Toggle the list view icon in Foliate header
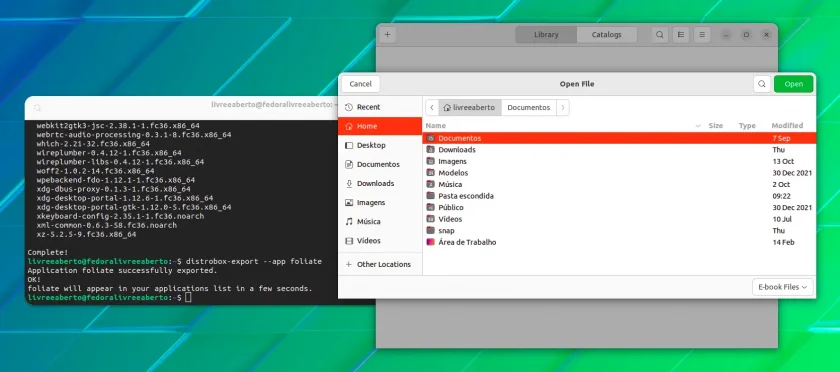The width and height of the screenshot is (840, 372). click(681, 35)
